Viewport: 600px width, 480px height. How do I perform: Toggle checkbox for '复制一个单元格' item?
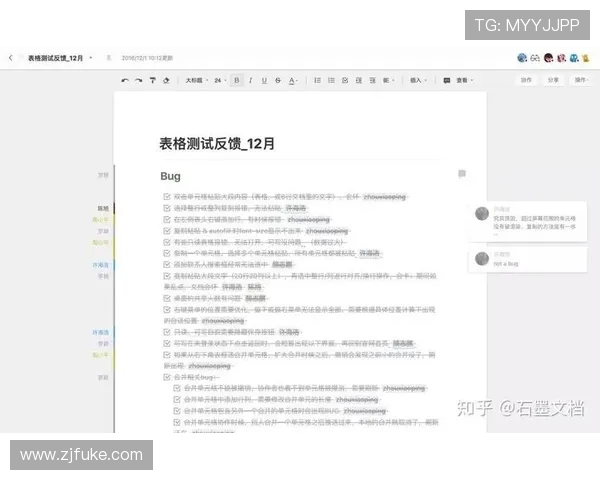coord(167,253)
